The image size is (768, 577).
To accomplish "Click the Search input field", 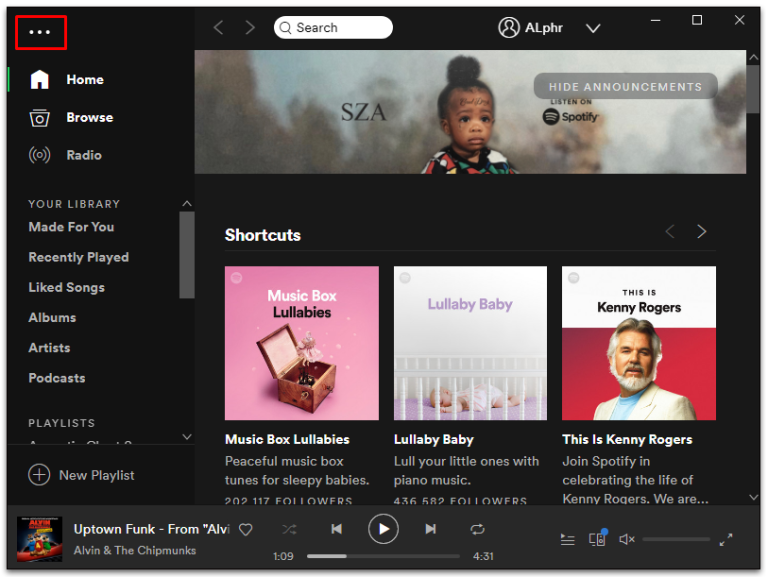I will [x=333, y=27].
